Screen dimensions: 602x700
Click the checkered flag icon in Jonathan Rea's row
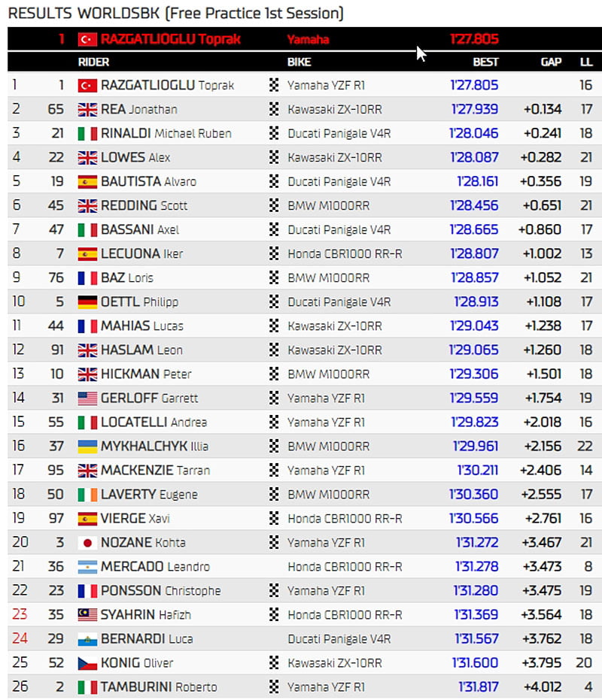tap(274, 110)
